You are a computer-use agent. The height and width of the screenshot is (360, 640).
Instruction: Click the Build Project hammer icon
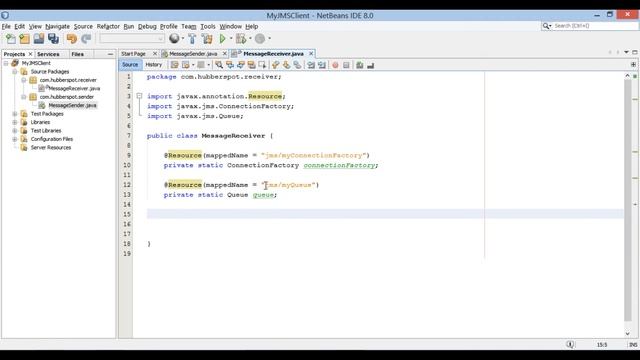tap(192, 39)
